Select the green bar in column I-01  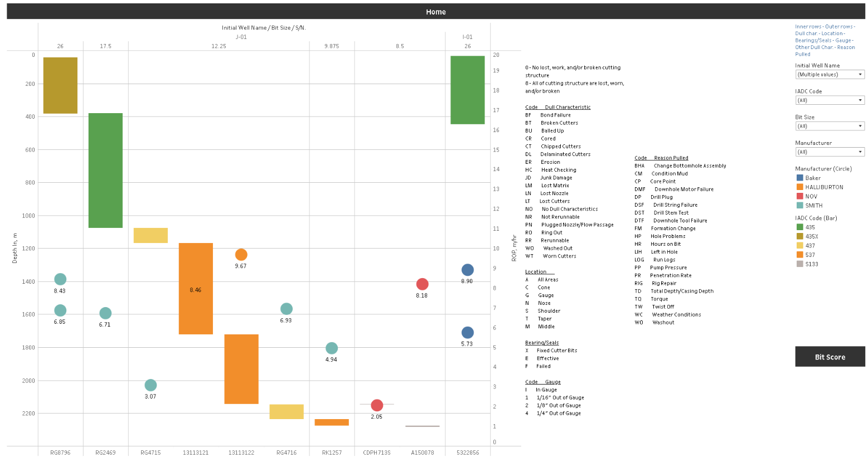[x=467, y=89]
